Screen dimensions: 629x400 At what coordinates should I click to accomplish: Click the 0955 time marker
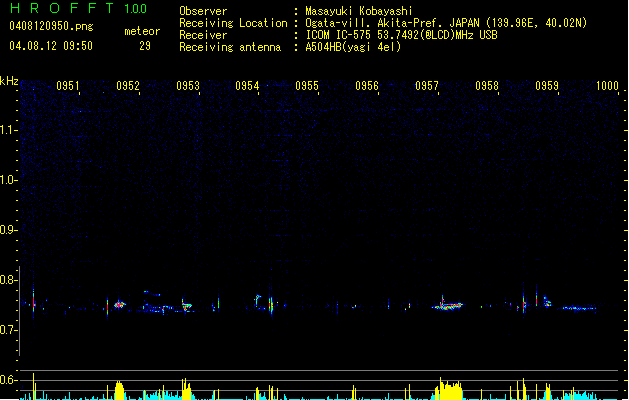pos(307,86)
